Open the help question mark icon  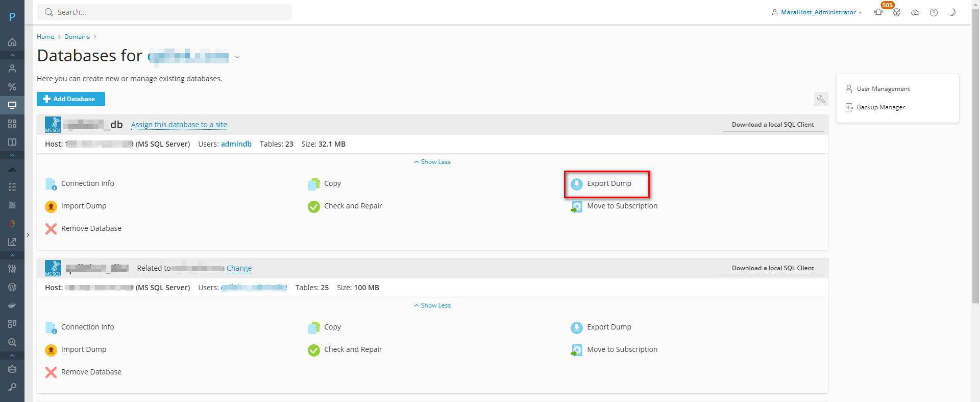[x=934, y=12]
